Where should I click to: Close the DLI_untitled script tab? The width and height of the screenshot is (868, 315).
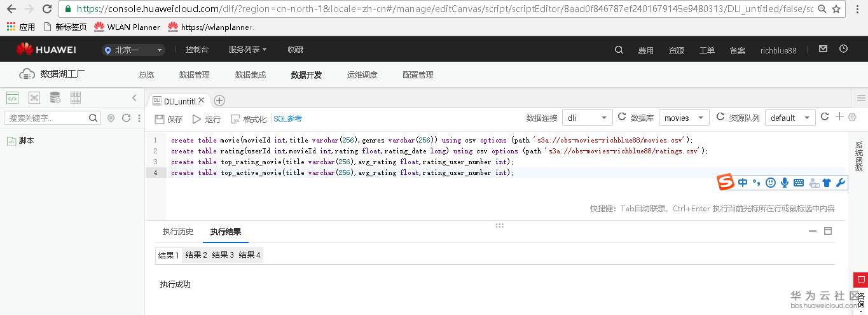pos(202,101)
